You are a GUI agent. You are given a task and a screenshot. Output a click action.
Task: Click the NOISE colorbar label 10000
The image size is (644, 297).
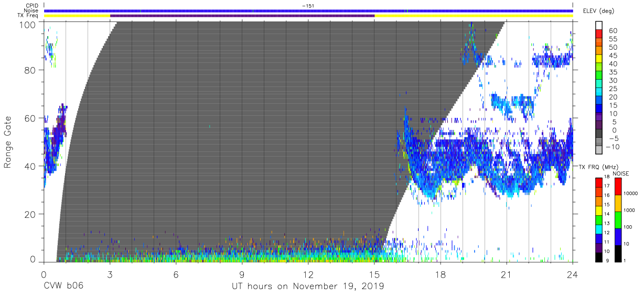(x=631, y=193)
